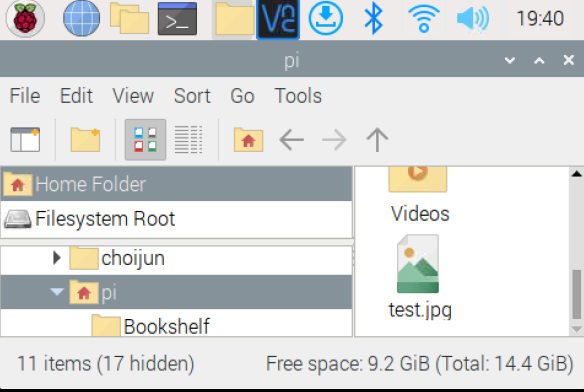Viewport: 584px width, 392px height.
Task: Go forward with the right arrow
Action: point(334,140)
